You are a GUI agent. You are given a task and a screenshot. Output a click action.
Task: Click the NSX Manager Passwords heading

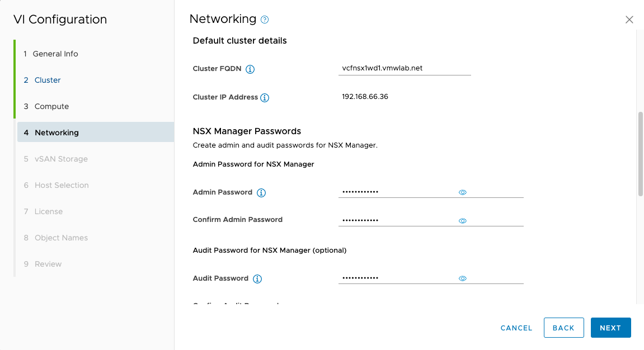(247, 131)
